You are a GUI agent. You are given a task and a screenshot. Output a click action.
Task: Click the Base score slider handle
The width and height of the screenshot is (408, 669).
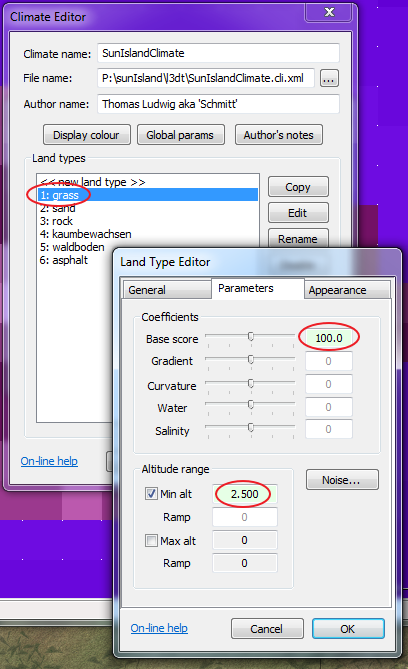click(x=251, y=337)
